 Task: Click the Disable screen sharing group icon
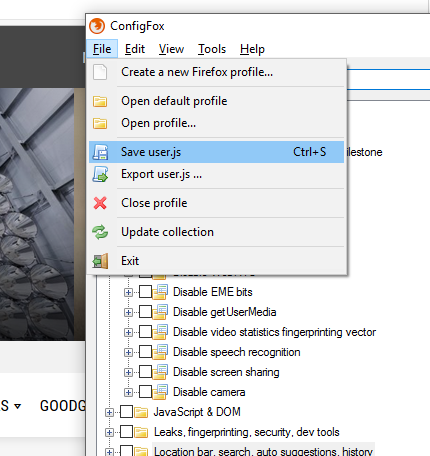pyautogui.click(x=160, y=372)
